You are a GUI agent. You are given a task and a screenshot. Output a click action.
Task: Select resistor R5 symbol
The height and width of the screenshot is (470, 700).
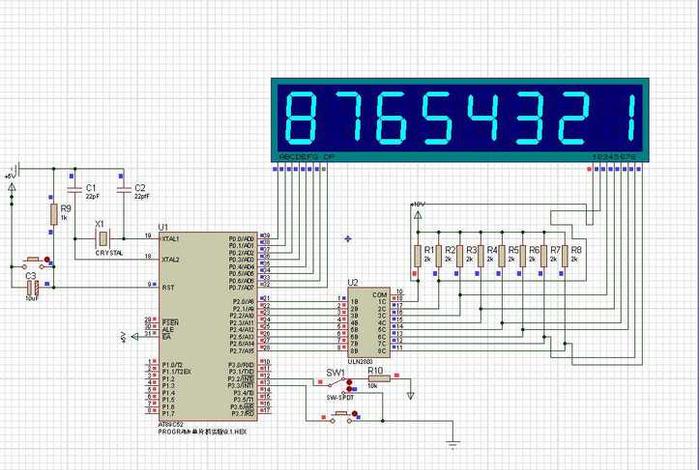coord(502,256)
